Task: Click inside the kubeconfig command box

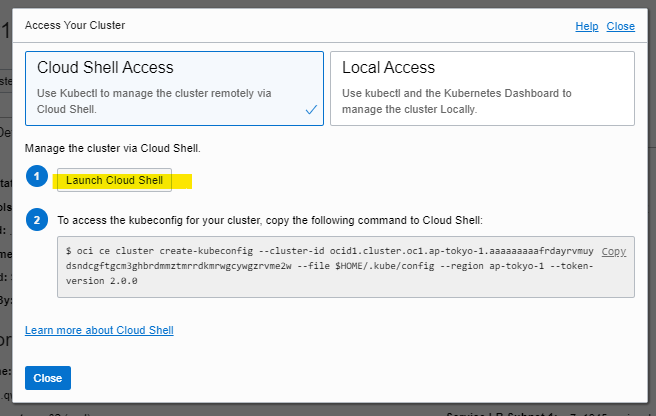Action: (346, 267)
